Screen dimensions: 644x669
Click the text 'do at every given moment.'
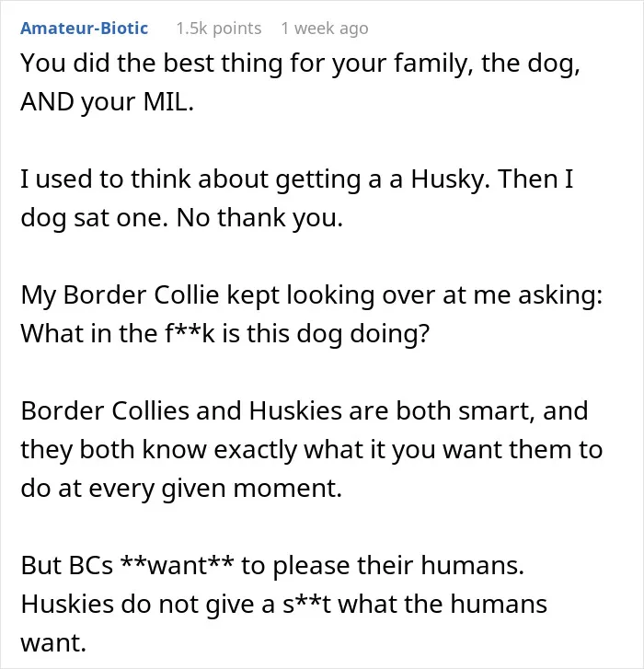(x=181, y=488)
